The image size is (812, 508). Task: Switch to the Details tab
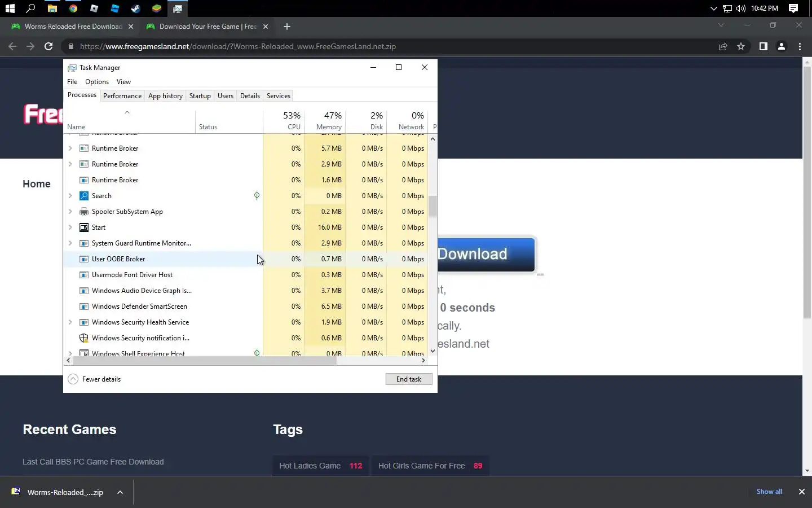point(250,96)
